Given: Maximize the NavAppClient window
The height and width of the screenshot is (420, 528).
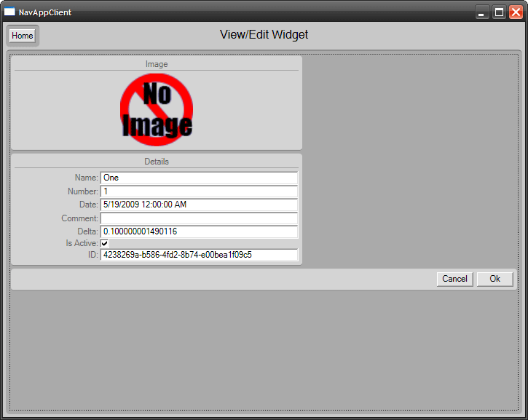Looking at the screenshot, I should (499, 12).
